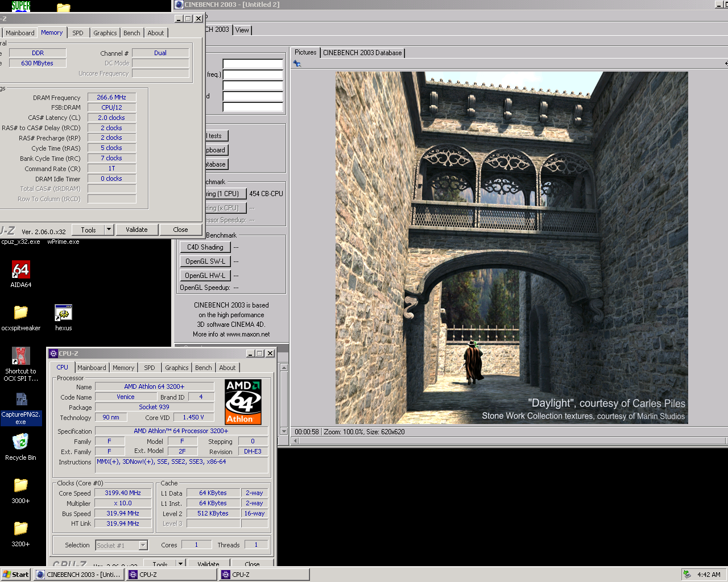Click the DRAM Frequency value 266.6 MHz
The image size is (728, 582).
point(111,97)
